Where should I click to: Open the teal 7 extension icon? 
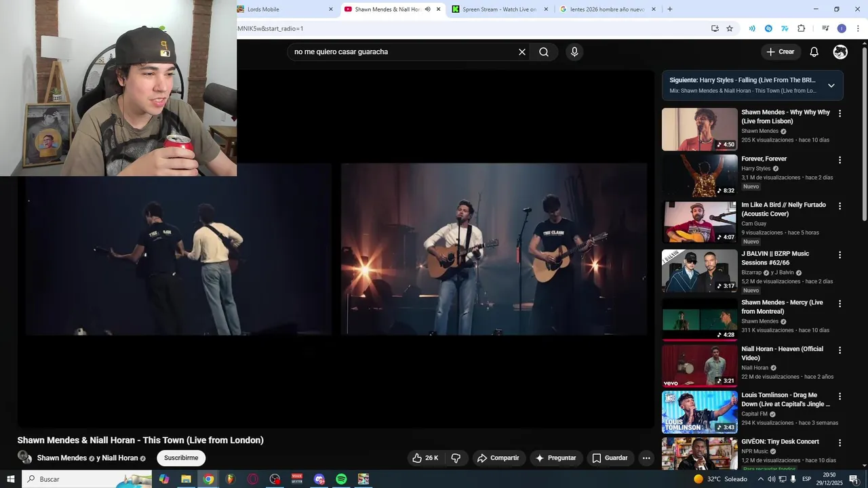pyautogui.click(x=785, y=28)
